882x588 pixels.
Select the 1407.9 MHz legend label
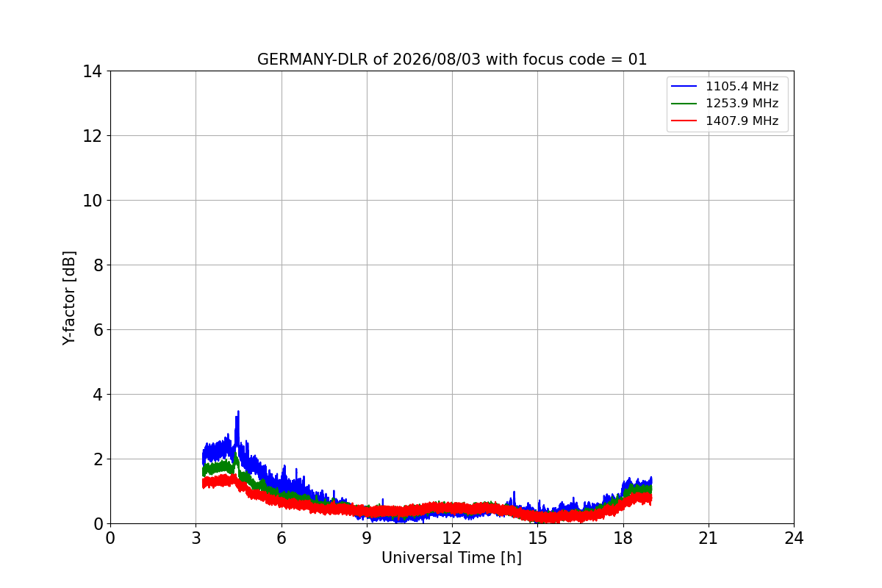[x=742, y=121]
